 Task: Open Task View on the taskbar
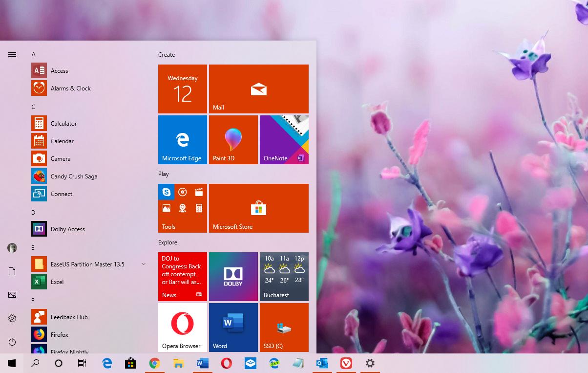pyautogui.click(x=82, y=363)
